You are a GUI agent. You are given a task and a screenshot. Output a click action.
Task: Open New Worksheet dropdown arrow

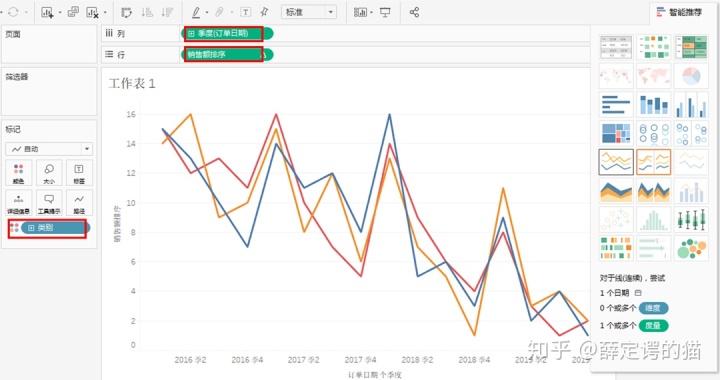(x=60, y=12)
